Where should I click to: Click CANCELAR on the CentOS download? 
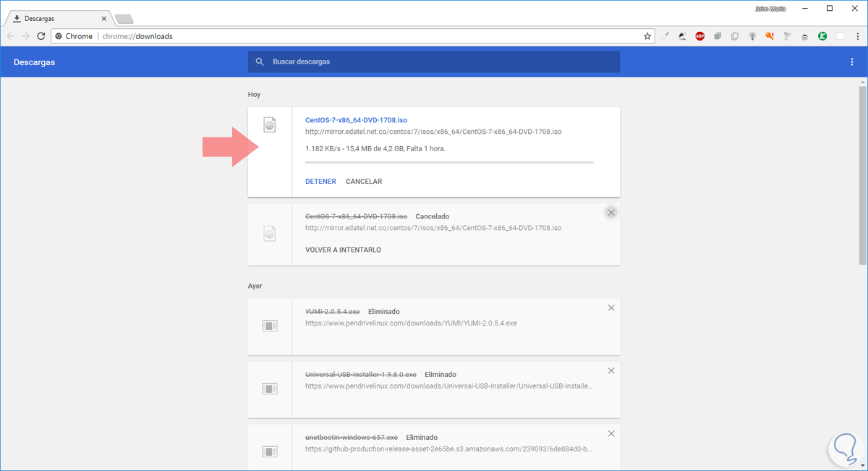pyautogui.click(x=364, y=182)
